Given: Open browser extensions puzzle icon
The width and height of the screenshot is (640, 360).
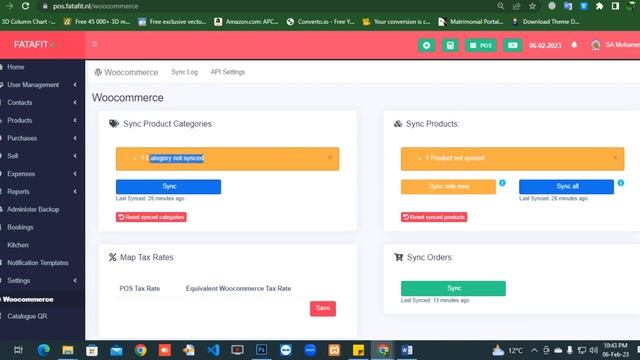Looking at the screenshot, I should coord(600,6).
